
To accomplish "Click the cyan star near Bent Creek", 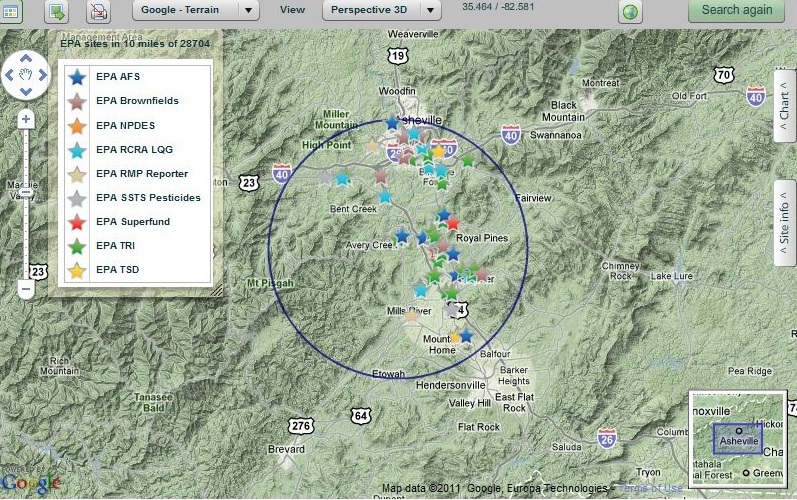I will [385, 196].
